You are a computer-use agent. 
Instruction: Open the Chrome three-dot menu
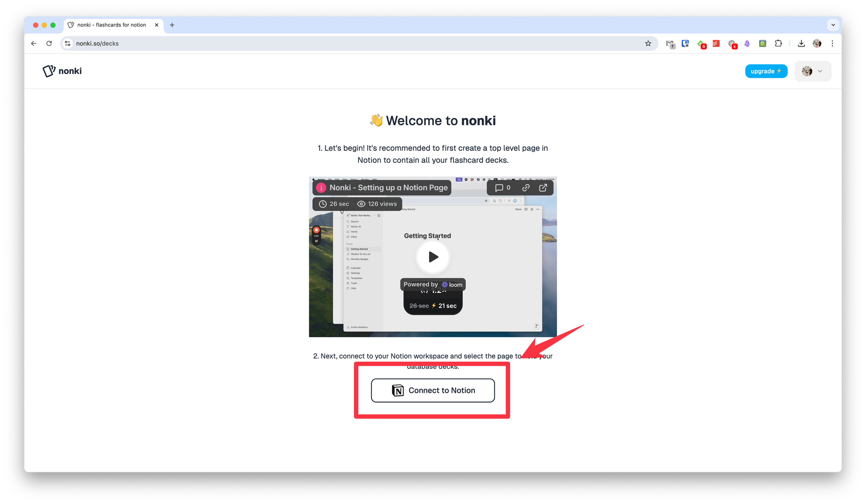(832, 43)
